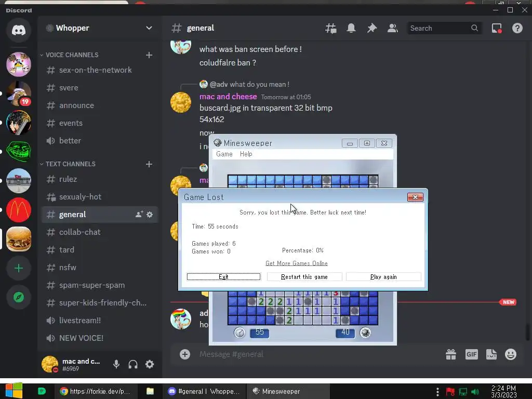
Task: Click Exit in Game Lost dialog
Action: 223,277
